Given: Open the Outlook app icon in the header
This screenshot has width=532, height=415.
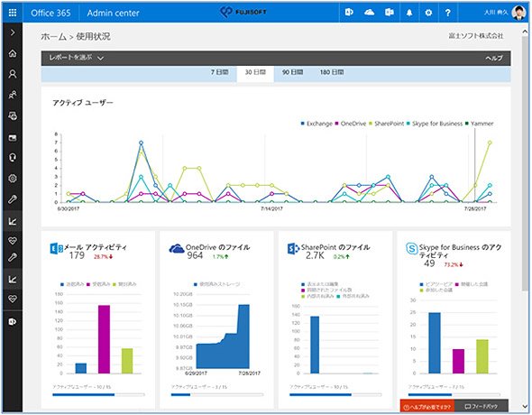Looking at the screenshot, I should click(349, 13).
